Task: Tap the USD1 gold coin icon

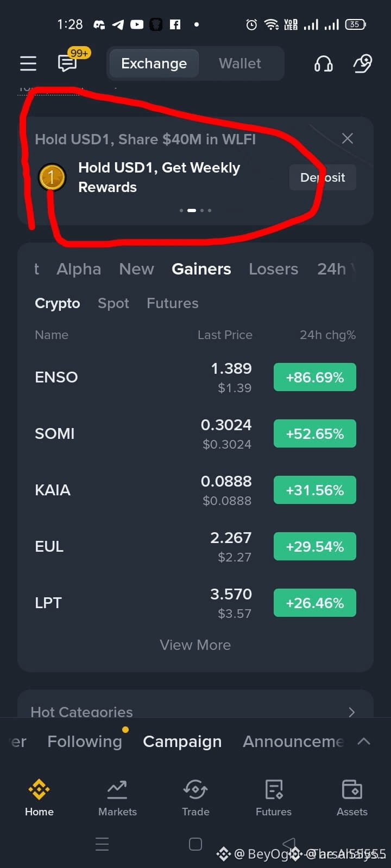Action: point(52,177)
